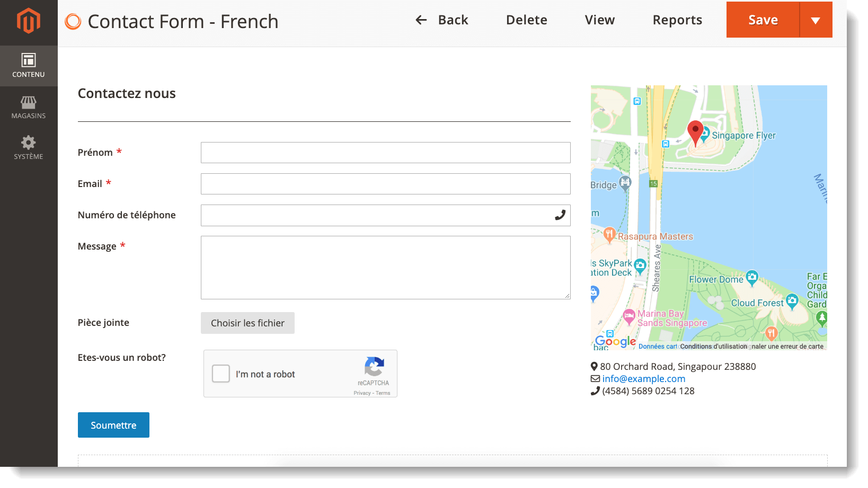The image size is (868, 488).
Task: Click Choisir les fichier to attach a file
Action: coord(247,323)
